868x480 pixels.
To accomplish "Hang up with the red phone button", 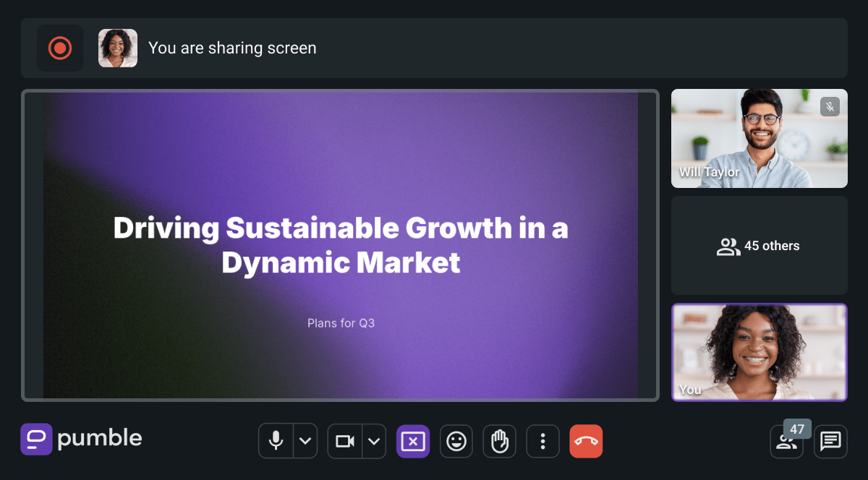I will (x=586, y=441).
